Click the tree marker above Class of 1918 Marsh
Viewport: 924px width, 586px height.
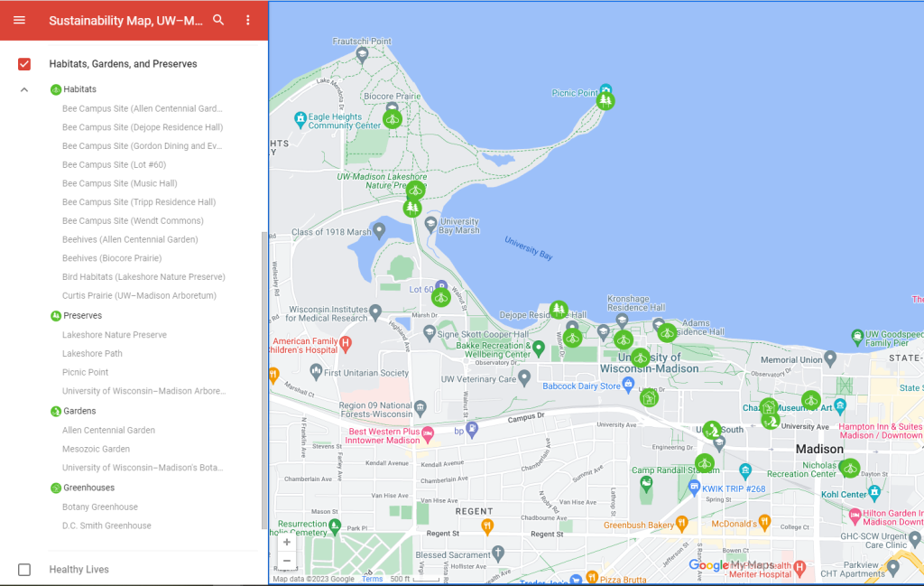point(411,208)
